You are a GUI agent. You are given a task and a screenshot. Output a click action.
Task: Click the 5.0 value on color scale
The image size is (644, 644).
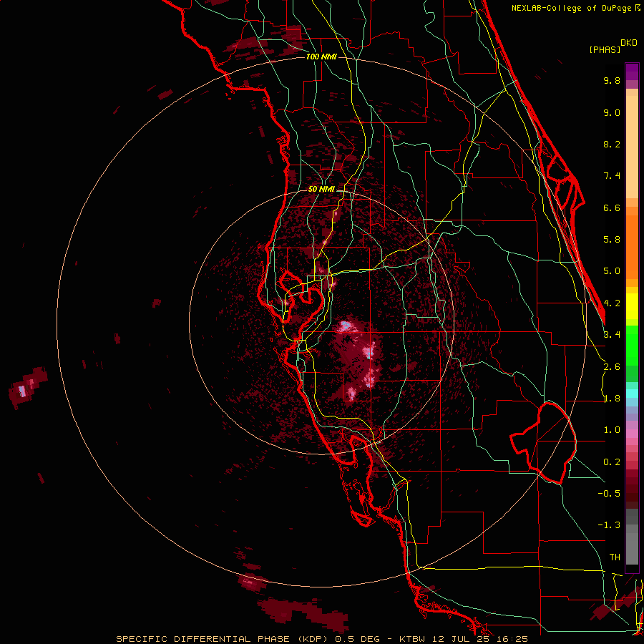pyautogui.click(x=612, y=271)
